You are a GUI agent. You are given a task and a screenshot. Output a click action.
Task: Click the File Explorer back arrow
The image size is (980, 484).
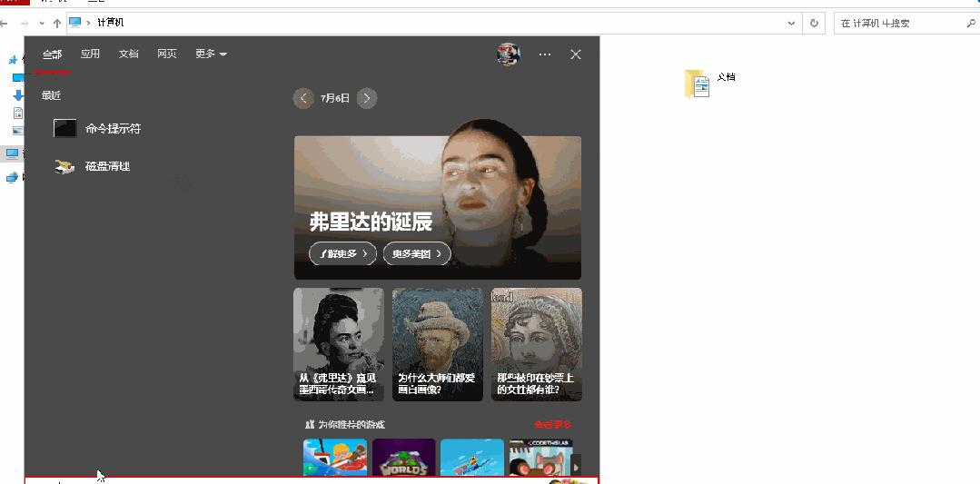tap(5, 24)
